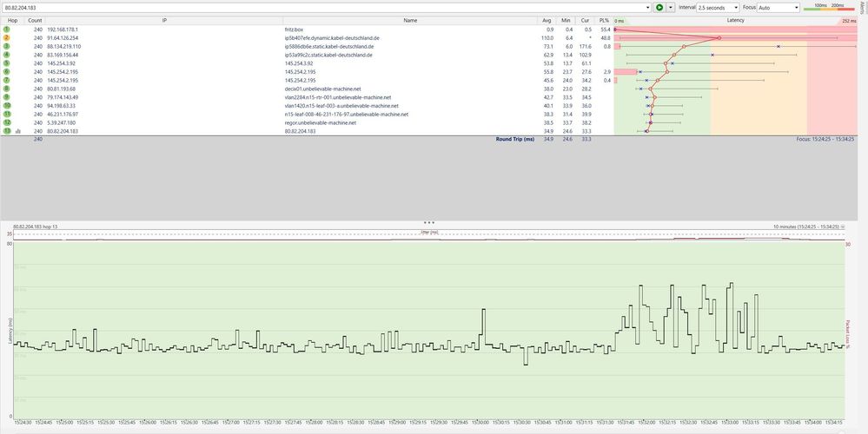Click the hop 13 circle icon
This screenshot has height=434, width=868.
click(7, 131)
